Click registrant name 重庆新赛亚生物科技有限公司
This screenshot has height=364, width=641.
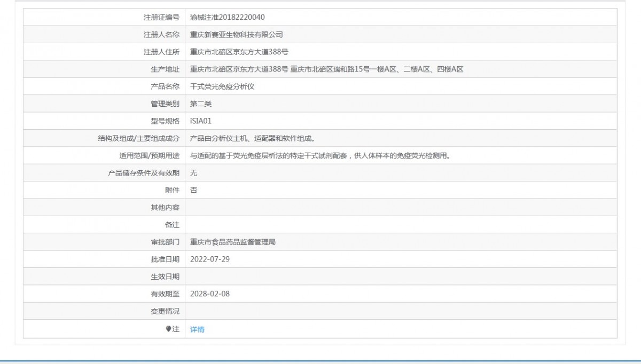pos(236,35)
